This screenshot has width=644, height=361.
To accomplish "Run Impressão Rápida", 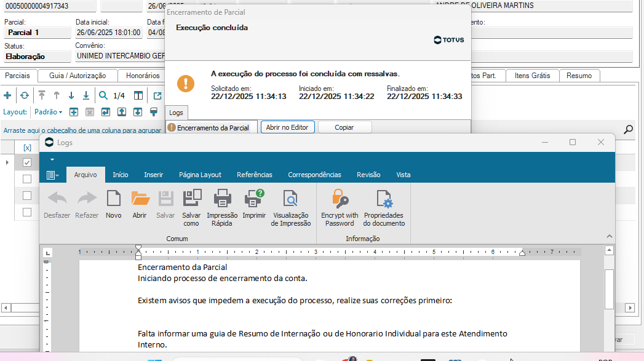I will point(222,208).
